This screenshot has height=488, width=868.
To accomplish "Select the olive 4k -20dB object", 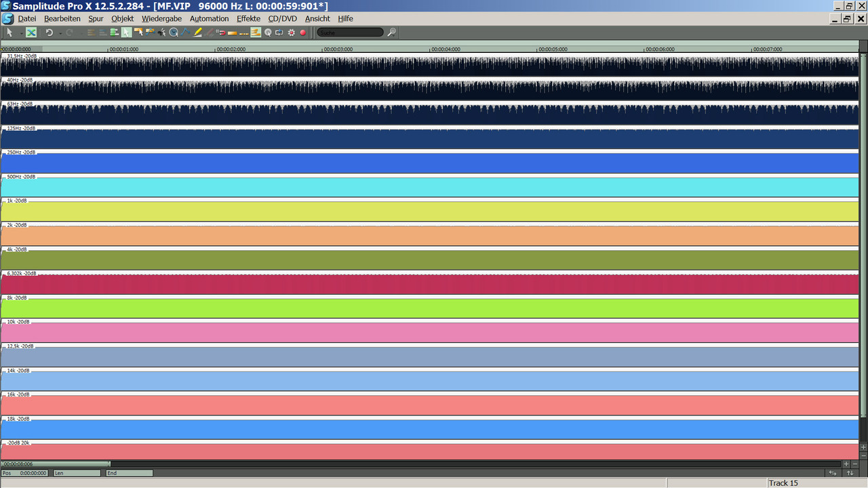I will pyautogui.click(x=430, y=260).
